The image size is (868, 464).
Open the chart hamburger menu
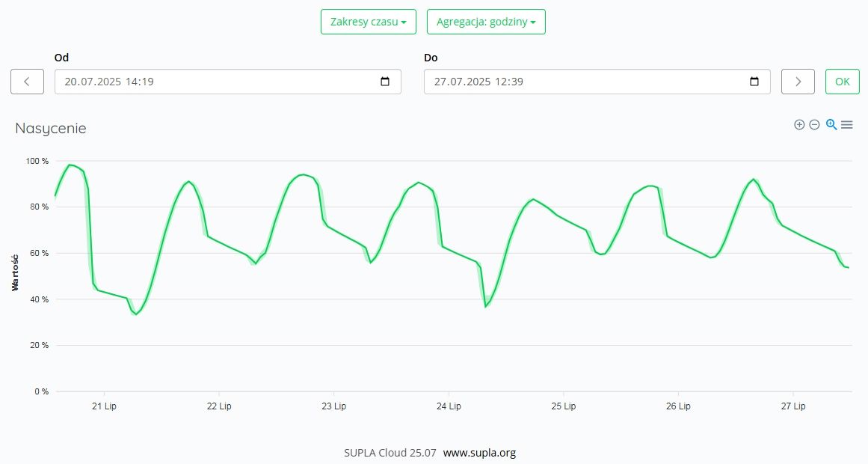click(x=846, y=125)
